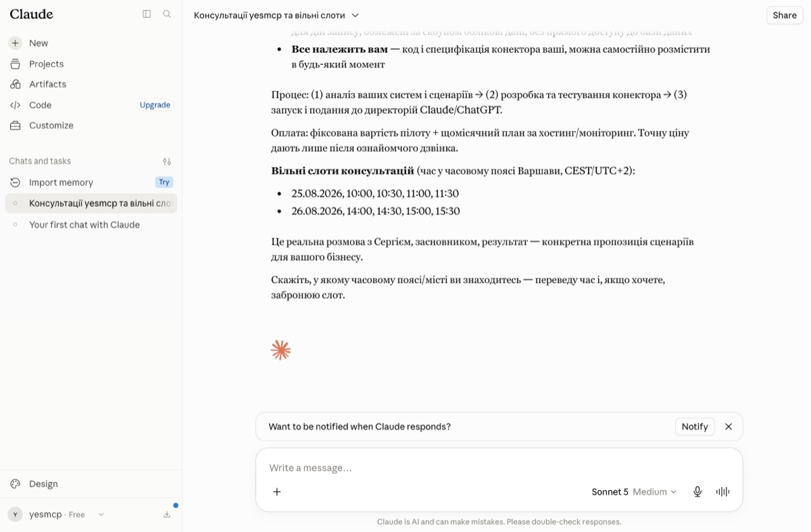The height and width of the screenshot is (532, 811).
Task: Click the Процес paragraph
Action: click(x=478, y=102)
